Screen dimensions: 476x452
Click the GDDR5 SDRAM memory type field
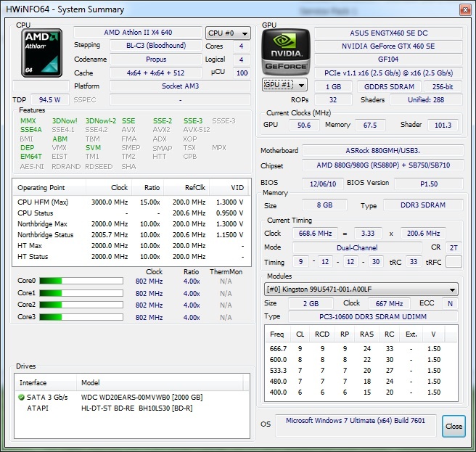pos(389,86)
